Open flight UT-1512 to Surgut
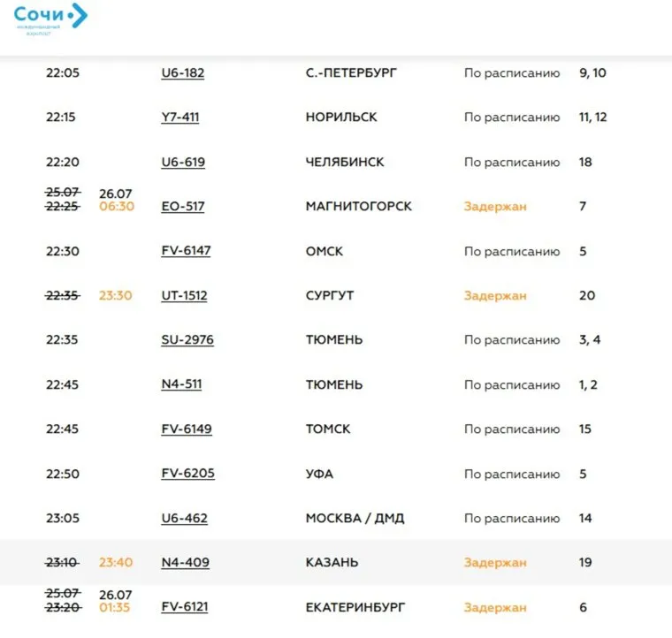This screenshot has height=638, width=672. click(184, 295)
